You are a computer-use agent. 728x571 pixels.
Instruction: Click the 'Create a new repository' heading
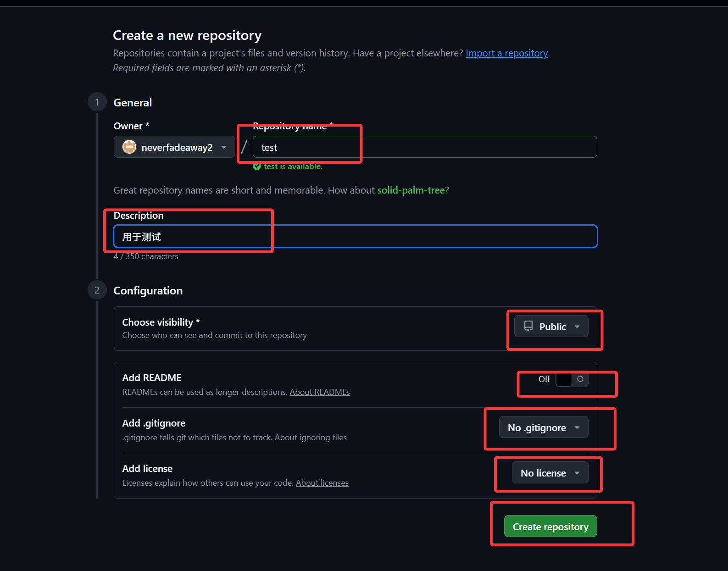click(187, 35)
